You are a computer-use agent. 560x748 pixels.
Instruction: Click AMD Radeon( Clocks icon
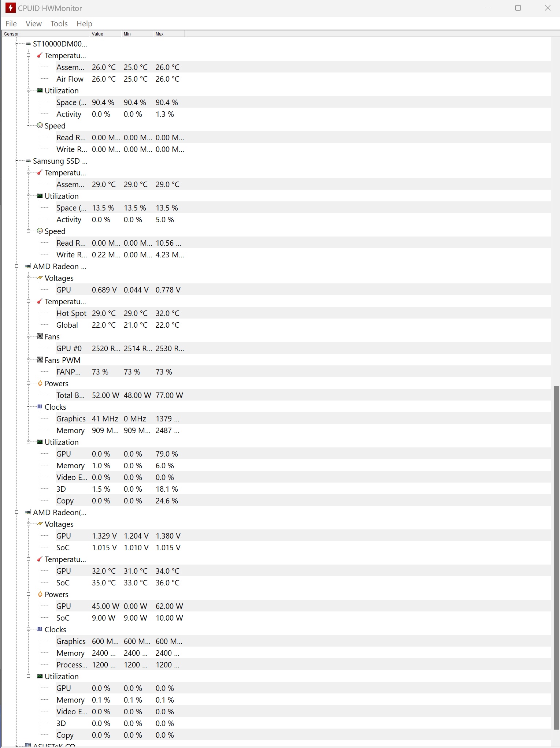tap(40, 629)
